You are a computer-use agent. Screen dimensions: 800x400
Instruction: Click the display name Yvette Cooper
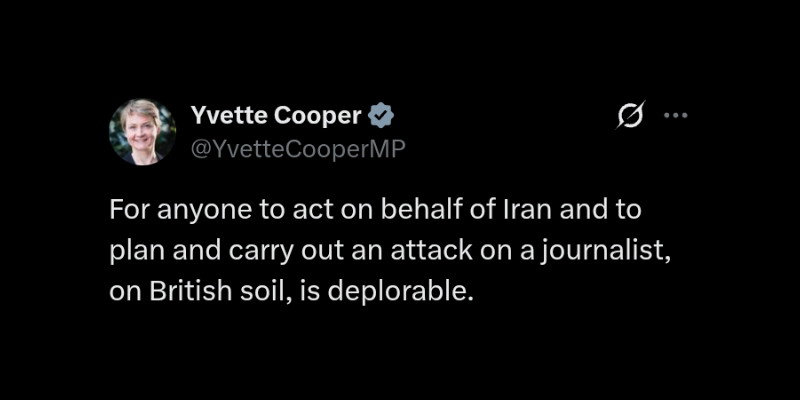tap(276, 116)
